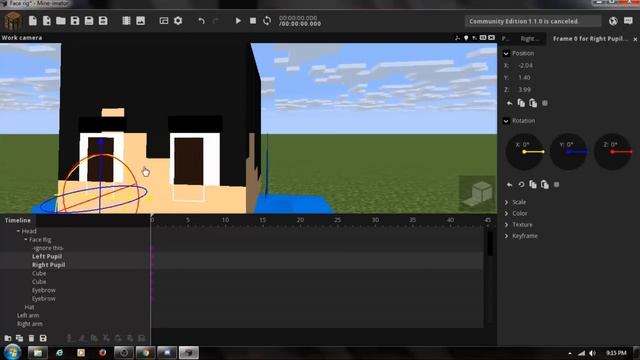
Task: Open the forum speech bubble icon
Action: [628, 21]
